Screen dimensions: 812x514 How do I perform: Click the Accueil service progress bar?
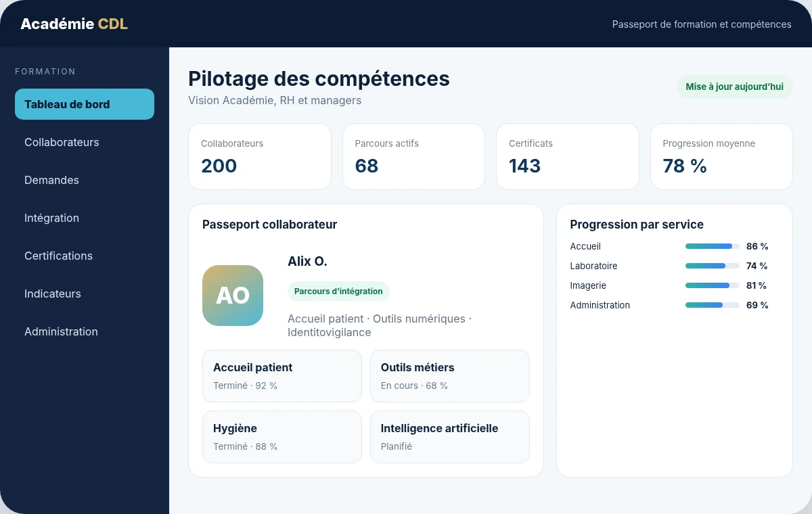tap(713, 246)
